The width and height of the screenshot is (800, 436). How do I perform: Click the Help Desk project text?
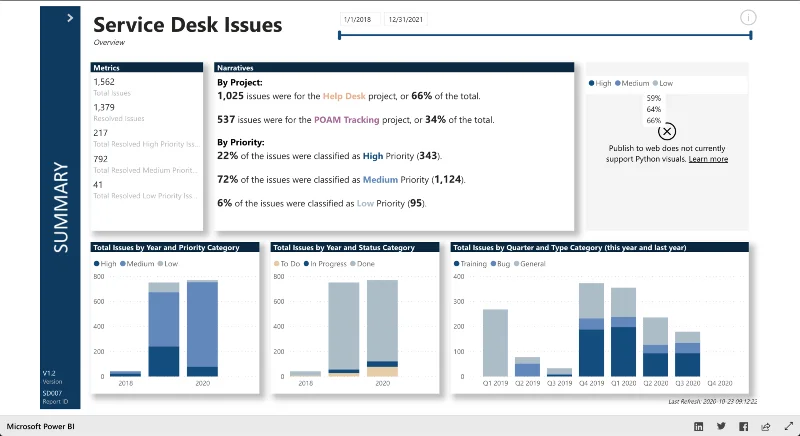[344, 96]
